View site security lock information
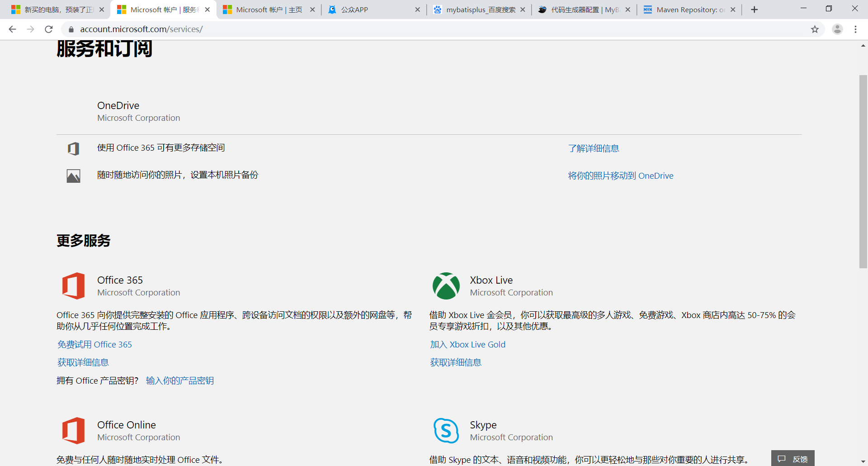The width and height of the screenshot is (868, 466). click(x=71, y=29)
